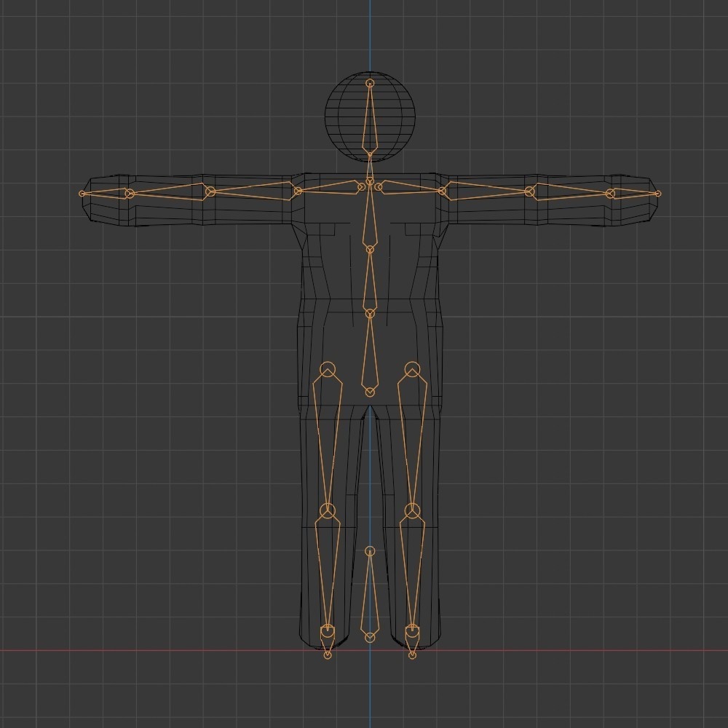Image resolution: width=728 pixels, height=728 pixels.
Task: Click the knee joint circle of the screen-right leg
Action: pyautogui.click(x=412, y=511)
